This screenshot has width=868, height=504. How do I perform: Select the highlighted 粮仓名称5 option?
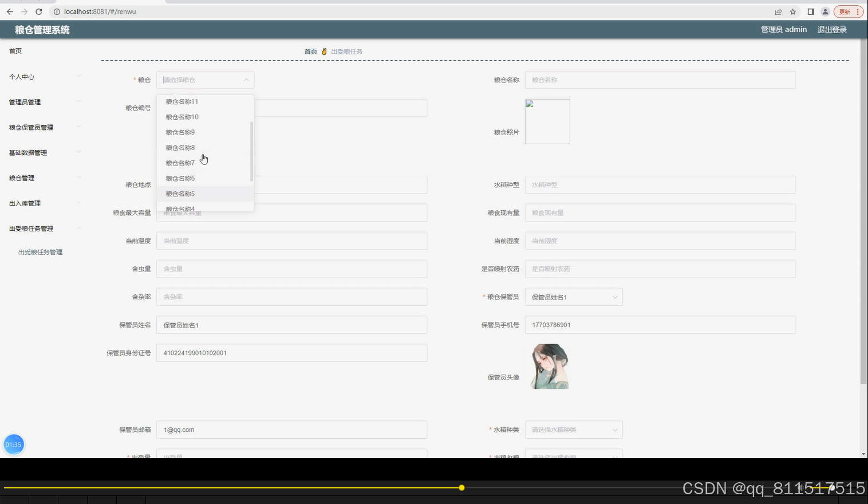[205, 194]
